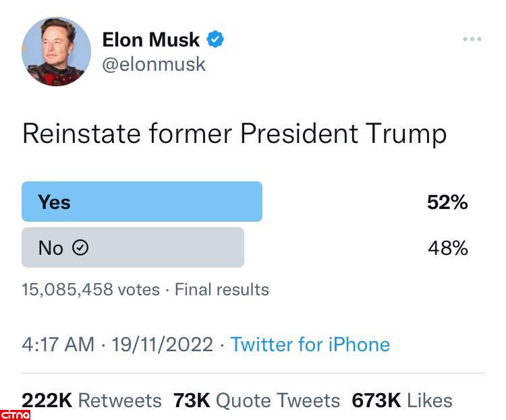The width and height of the screenshot is (506, 420).
Task: View the 222K Retweets list
Action: pos(92,400)
